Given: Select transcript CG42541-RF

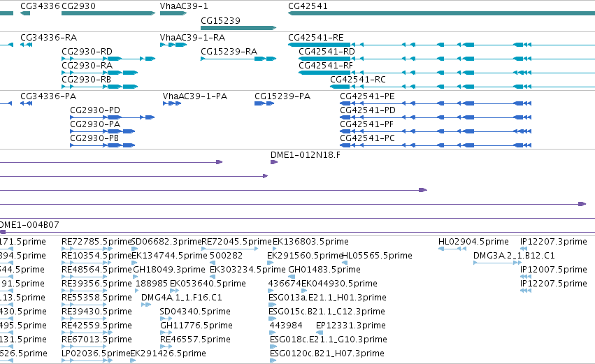Looking at the screenshot, I should pyautogui.click(x=326, y=66).
